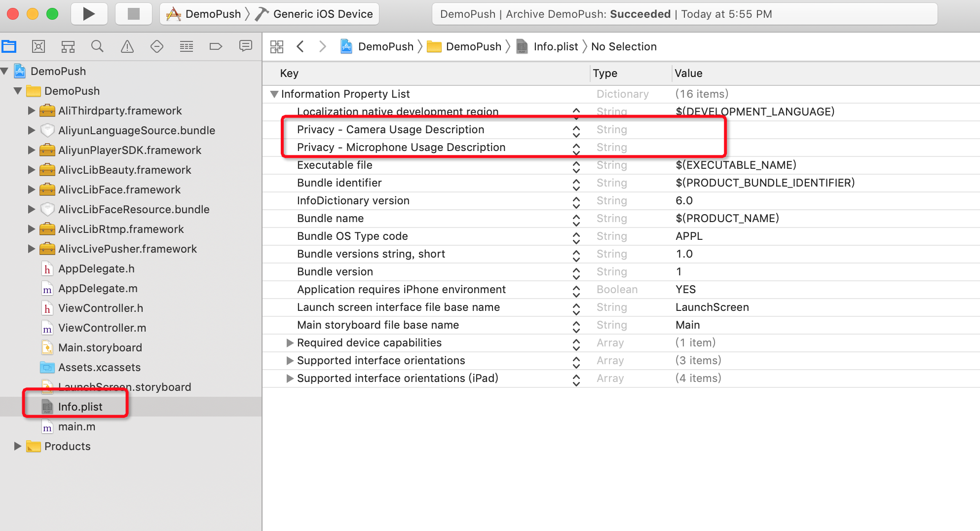
Task: Expand AliyunPlayerSDK.framework
Action: coord(32,150)
